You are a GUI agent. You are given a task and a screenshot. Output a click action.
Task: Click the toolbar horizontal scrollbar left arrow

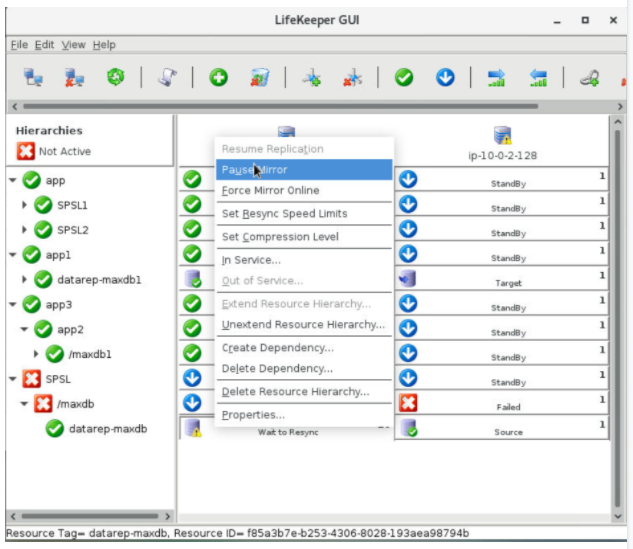click(15, 106)
